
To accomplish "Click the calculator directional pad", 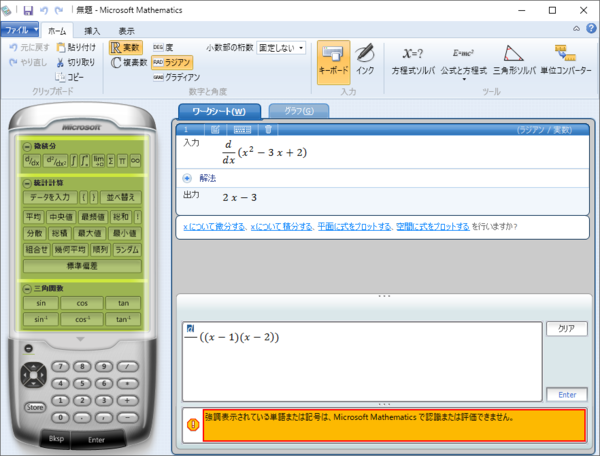I will [x=34, y=375].
